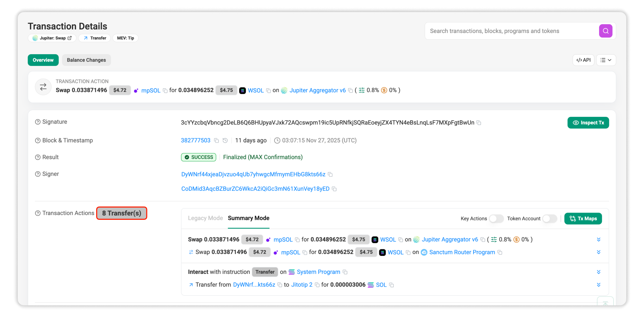Switch to Legacy Mode view
Screen dimensions: 644x318
tap(205, 218)
